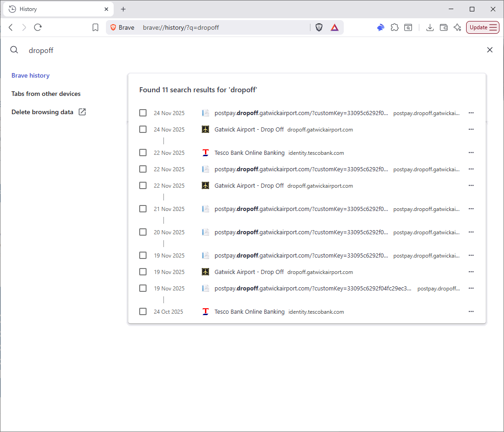The height and width of the screenshot is (432, 504).
Task: Open the Update main menu button
Action: coord(483,27)
